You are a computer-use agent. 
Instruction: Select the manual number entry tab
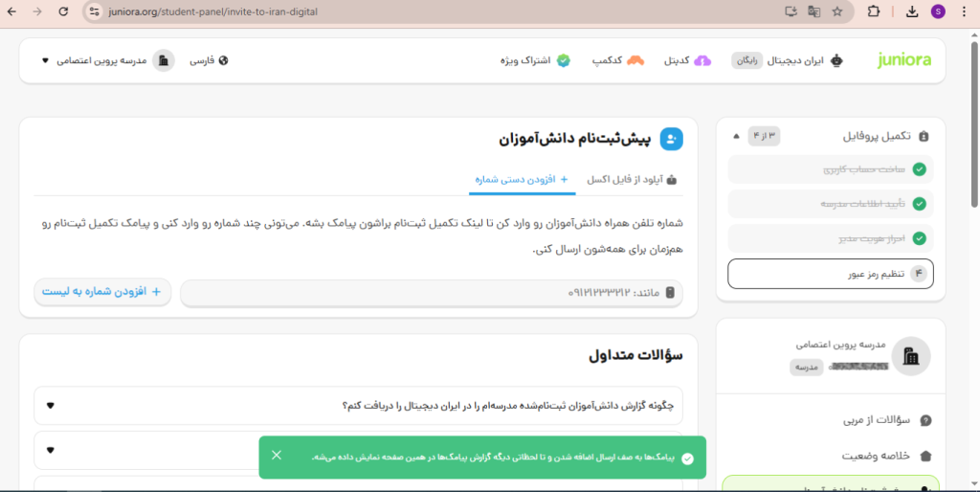coord(523,179)
